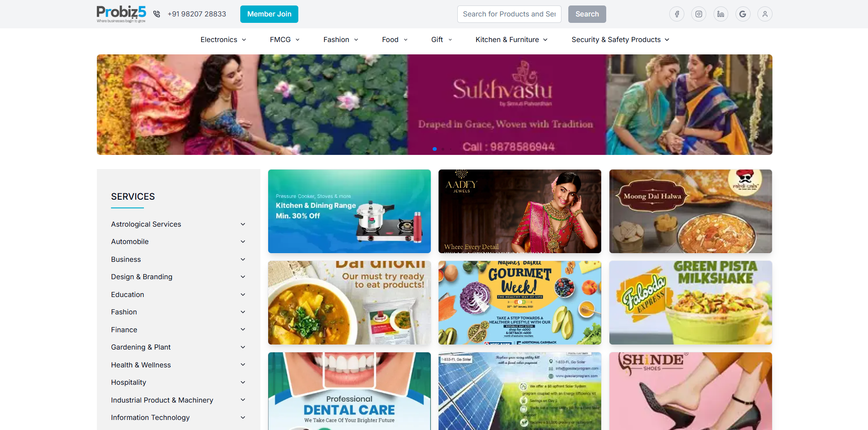Click the Search button
The width and height of the screenshot is (868, 430).
coord(587,14)
